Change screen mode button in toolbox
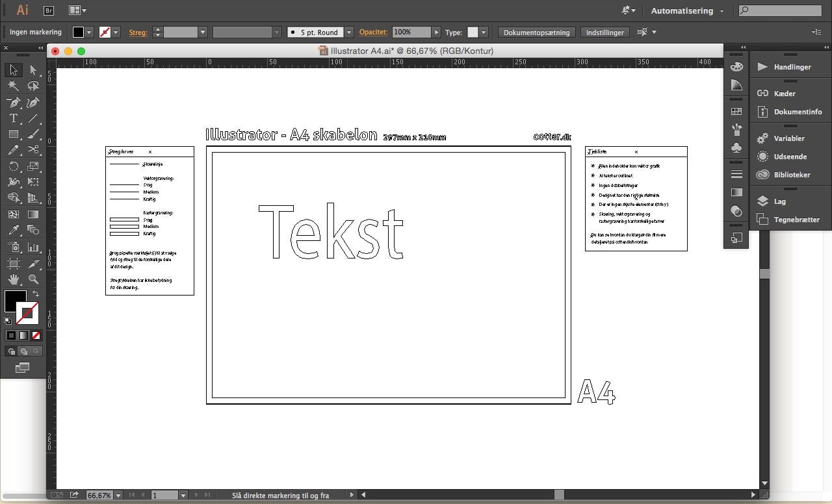 pos(22,368)
